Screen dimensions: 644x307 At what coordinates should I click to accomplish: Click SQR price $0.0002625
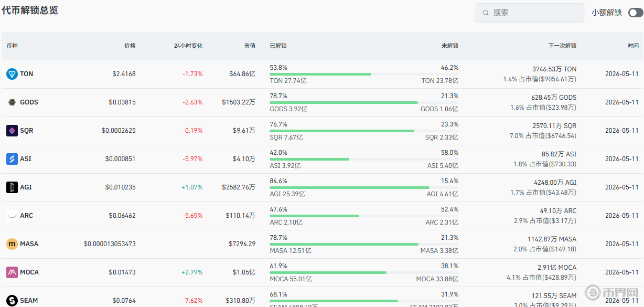coord(119,131)
